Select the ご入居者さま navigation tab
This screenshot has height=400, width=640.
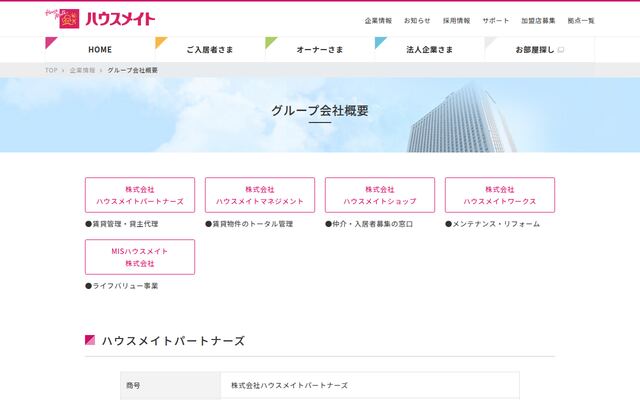click(x=210, y=49)
